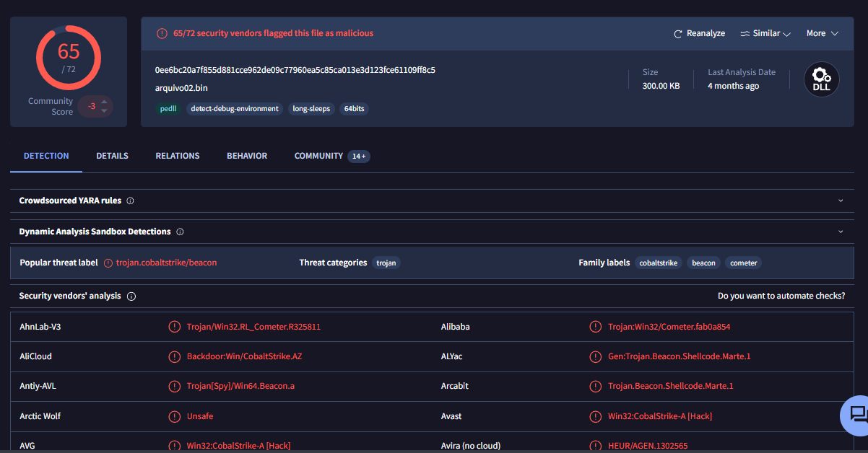Click 'Do you want to automate checks?' link

coord(781,296)
